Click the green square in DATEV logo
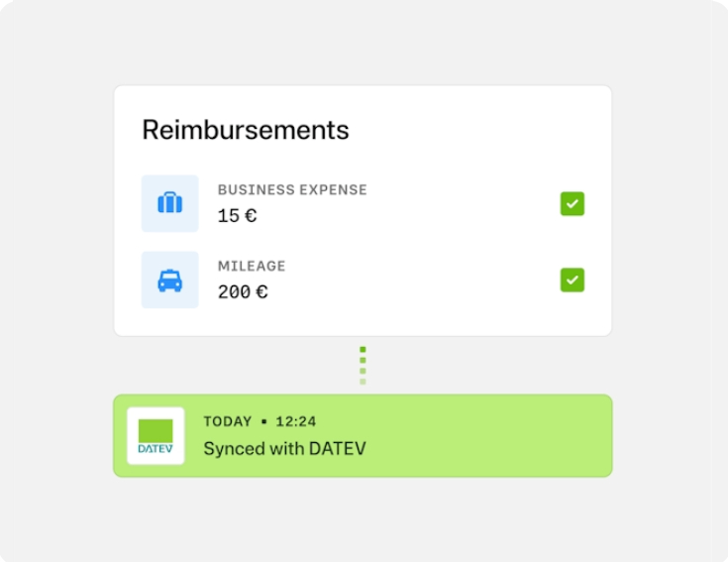The image size is (728, 562). (156, 430)
